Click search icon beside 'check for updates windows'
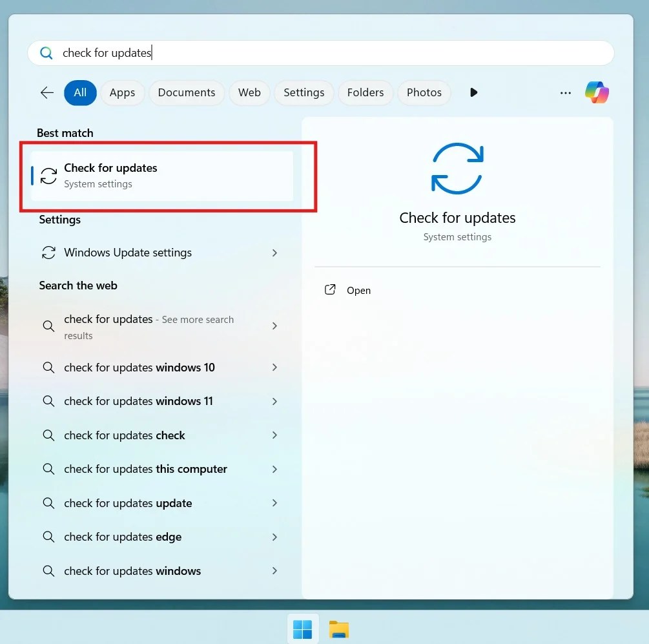 tap(48, 571)
